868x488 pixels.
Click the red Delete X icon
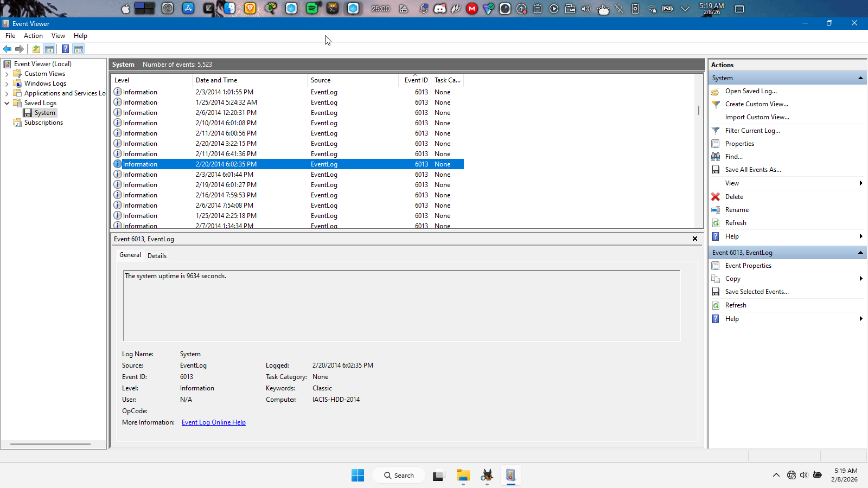[716, 197]
